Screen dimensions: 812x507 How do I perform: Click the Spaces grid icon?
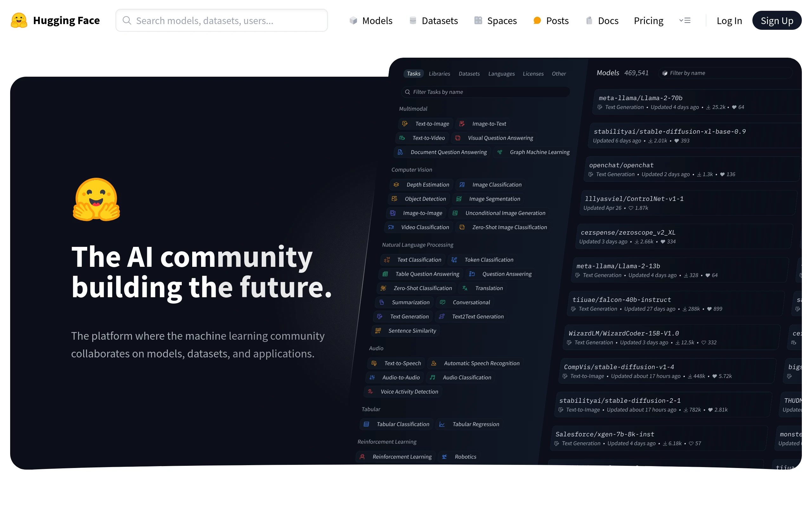478,21
